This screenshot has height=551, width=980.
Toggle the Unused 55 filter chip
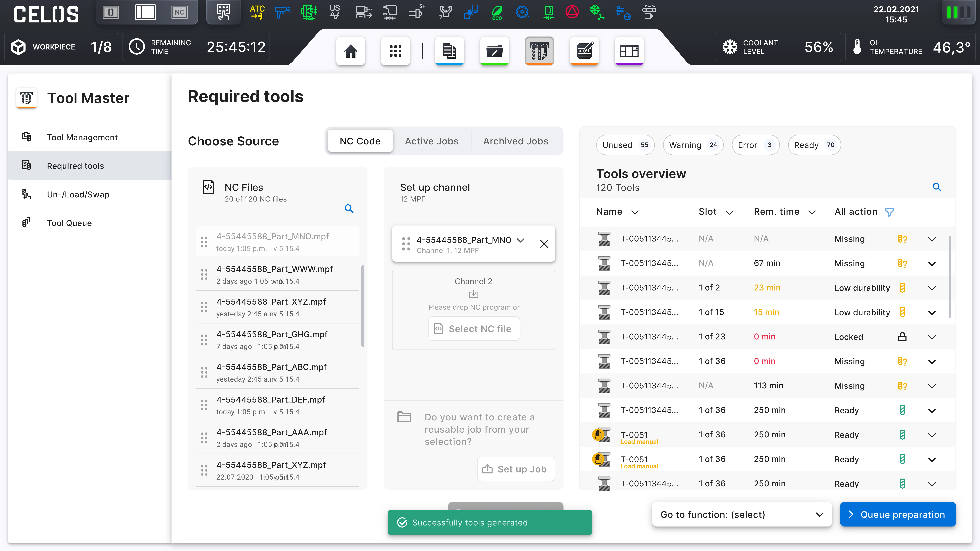(625, 145)
